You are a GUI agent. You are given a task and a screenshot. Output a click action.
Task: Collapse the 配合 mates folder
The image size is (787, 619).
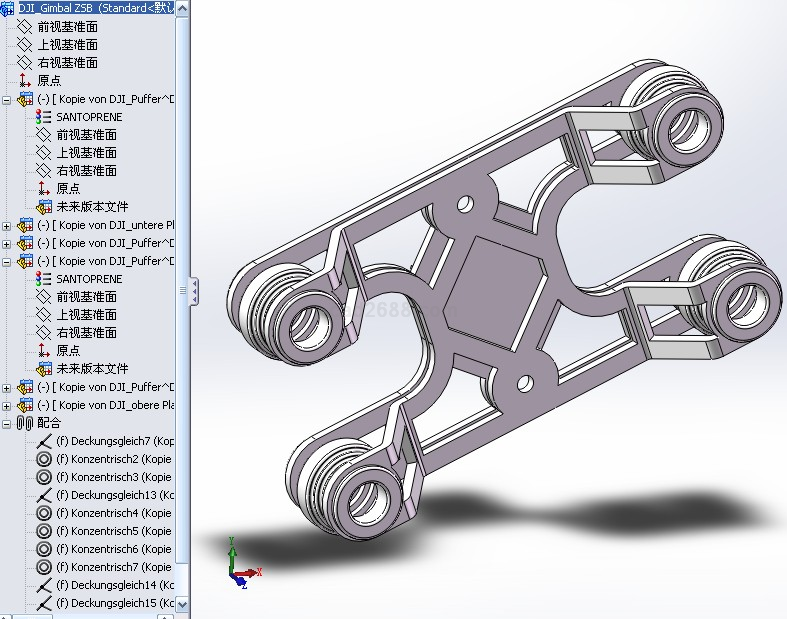coord(7,423)
